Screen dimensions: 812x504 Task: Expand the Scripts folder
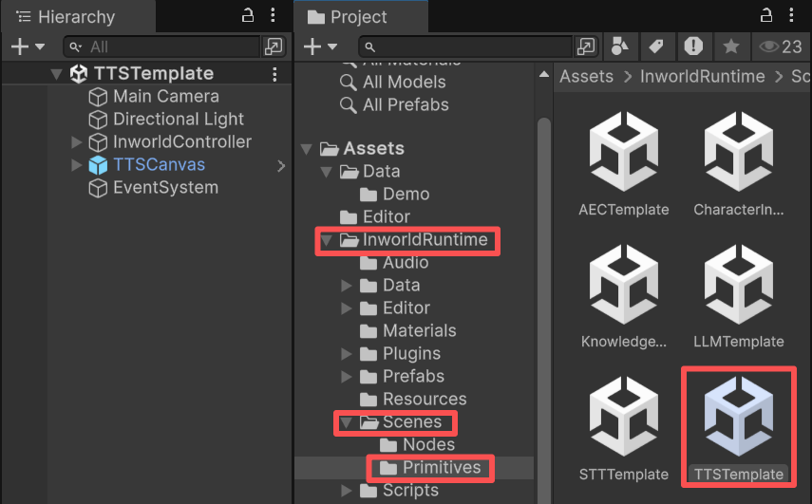tap(347, 491)
